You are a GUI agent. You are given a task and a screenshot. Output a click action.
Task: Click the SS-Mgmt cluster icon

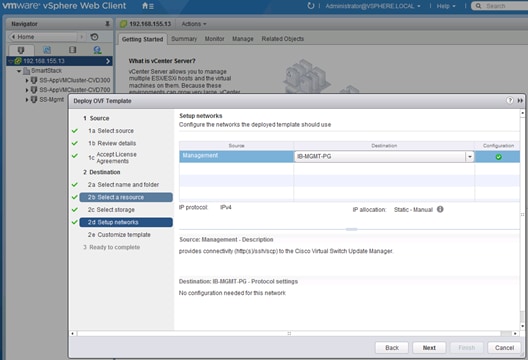34,99
